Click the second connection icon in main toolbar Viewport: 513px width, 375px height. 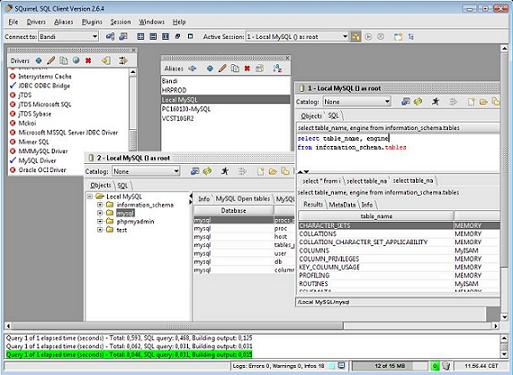(x=123, y=36)
